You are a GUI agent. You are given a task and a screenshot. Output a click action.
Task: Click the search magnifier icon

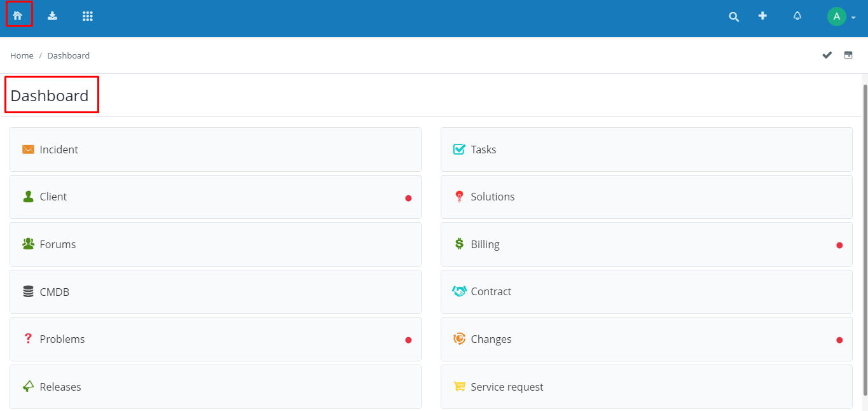[734, 17]
